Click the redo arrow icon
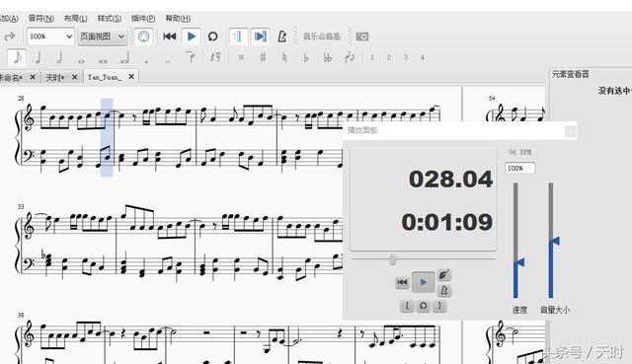Screen dimensions: 632x364 pyautogui.click(x=10, y=36)
